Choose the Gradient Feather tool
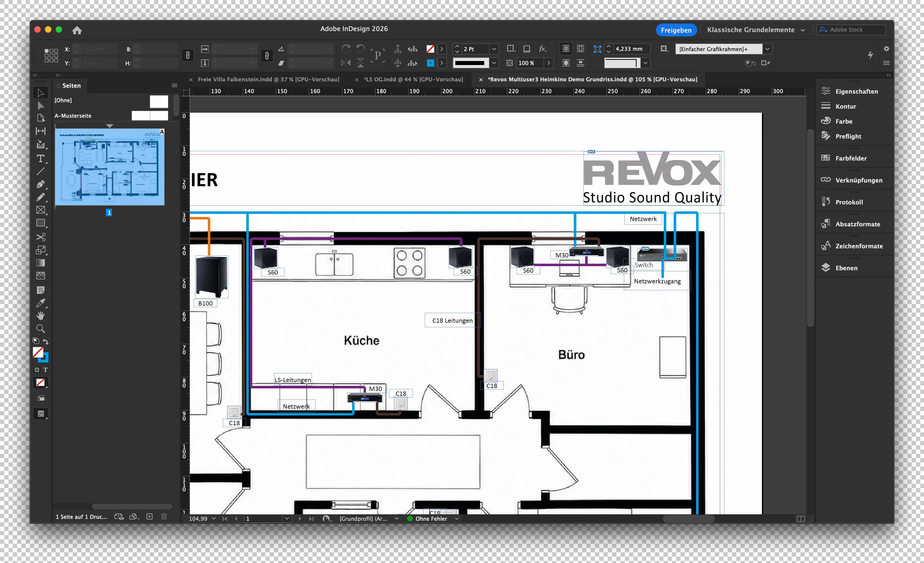Viewport: 924px width, 563px height. tap(40, 276)
